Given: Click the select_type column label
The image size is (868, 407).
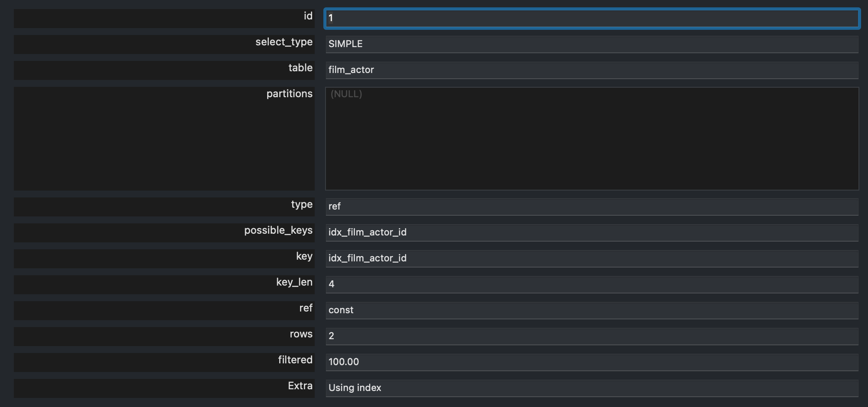Looking at the screenshot, I should 284,42.
